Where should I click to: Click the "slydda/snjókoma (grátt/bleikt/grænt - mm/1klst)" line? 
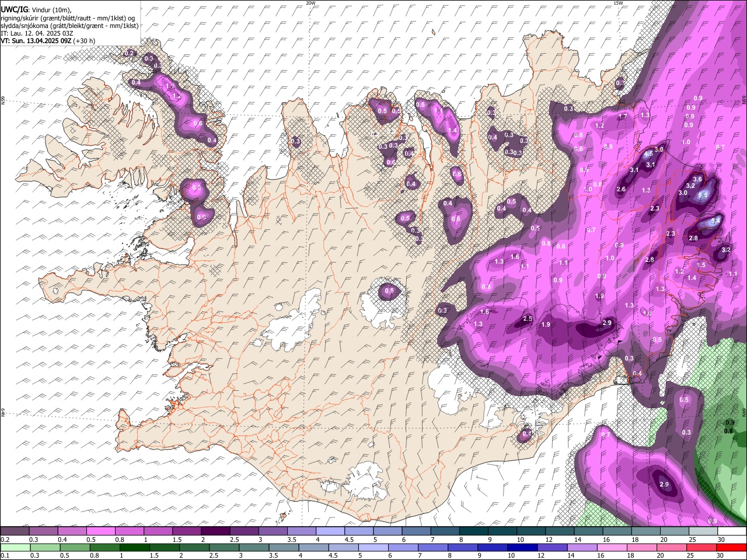click(69, 26)
